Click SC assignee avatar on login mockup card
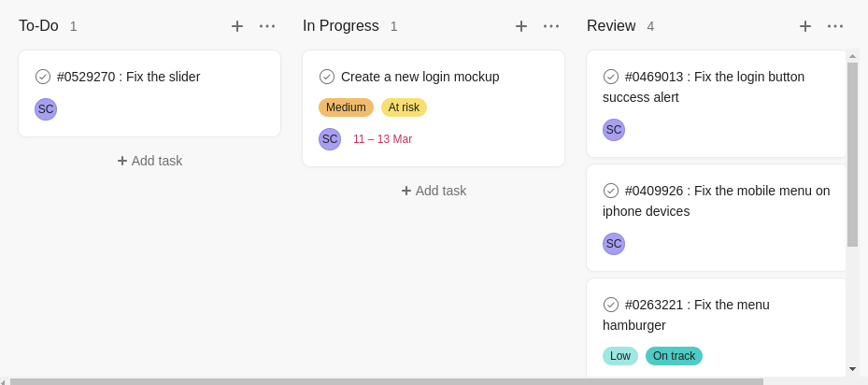 (330, 139)
